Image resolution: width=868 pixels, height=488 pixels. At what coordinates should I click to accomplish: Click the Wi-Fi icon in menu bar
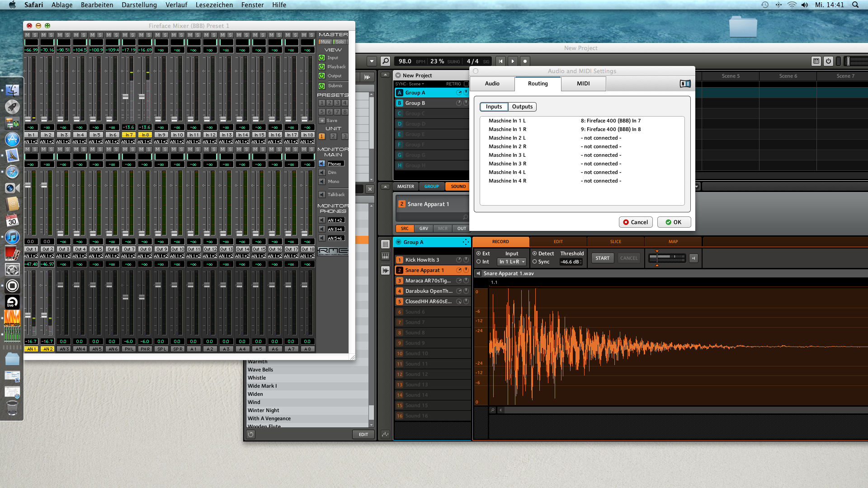click(x=792, y=5)
